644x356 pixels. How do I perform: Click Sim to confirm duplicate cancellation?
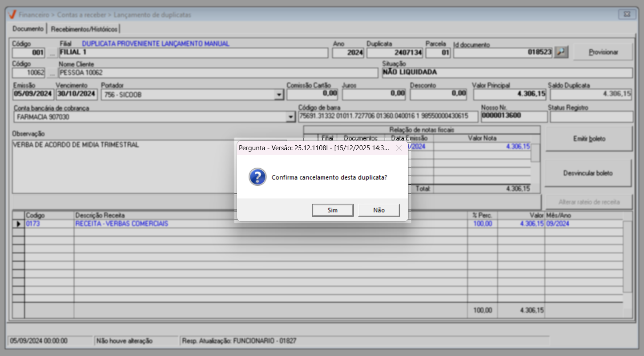(x=333, y=210)
